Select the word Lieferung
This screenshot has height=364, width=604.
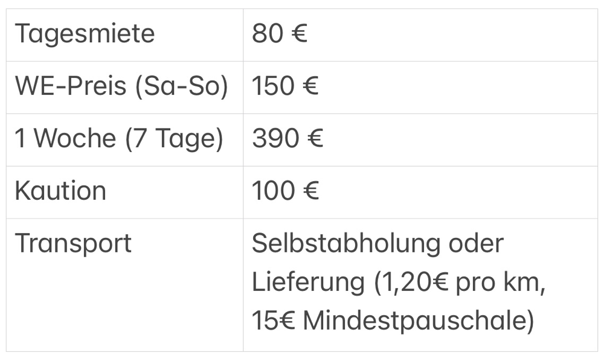tap(308, 283)
